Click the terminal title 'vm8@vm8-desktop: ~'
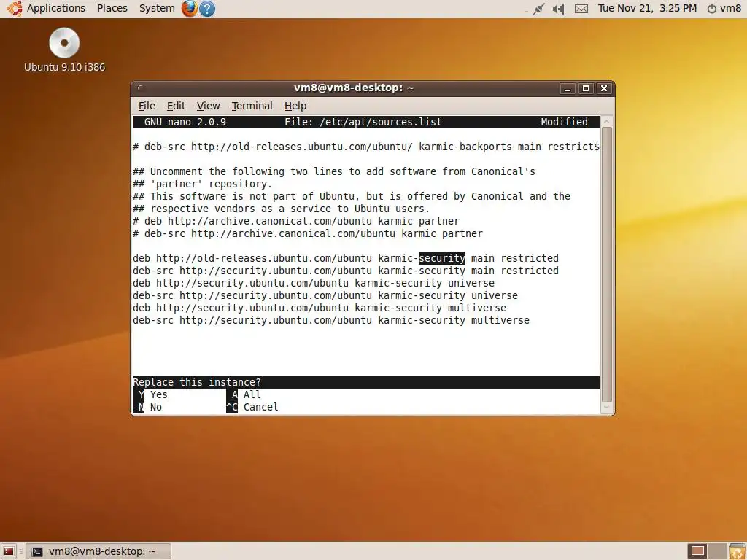This screenshot has height=560, width=747. tap(354, 88)
